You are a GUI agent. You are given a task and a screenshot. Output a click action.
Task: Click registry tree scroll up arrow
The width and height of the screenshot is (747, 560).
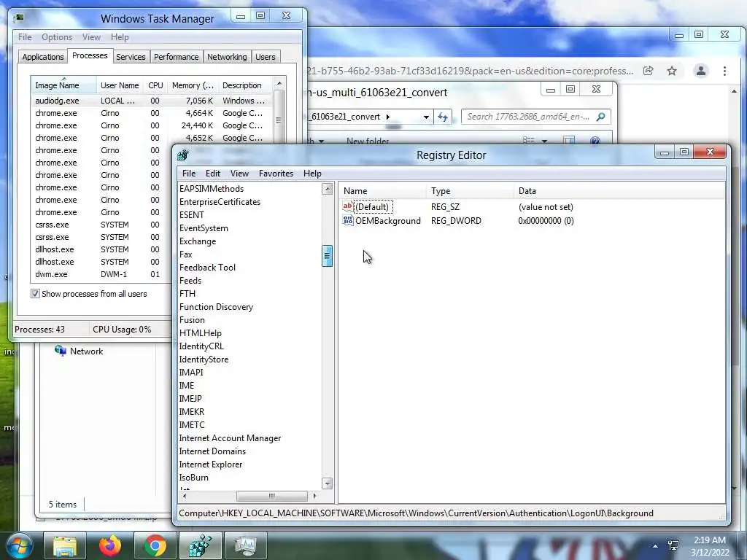coord(327,189)
